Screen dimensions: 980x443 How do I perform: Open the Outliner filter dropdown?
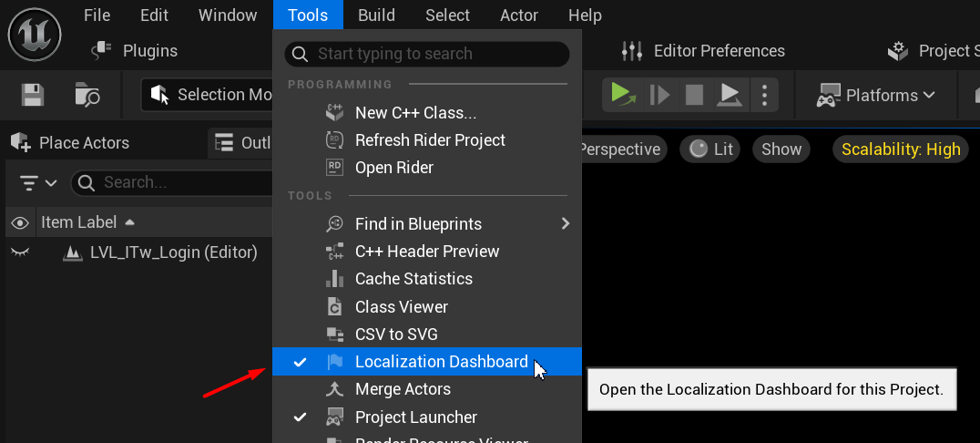[x=38, y=183]
